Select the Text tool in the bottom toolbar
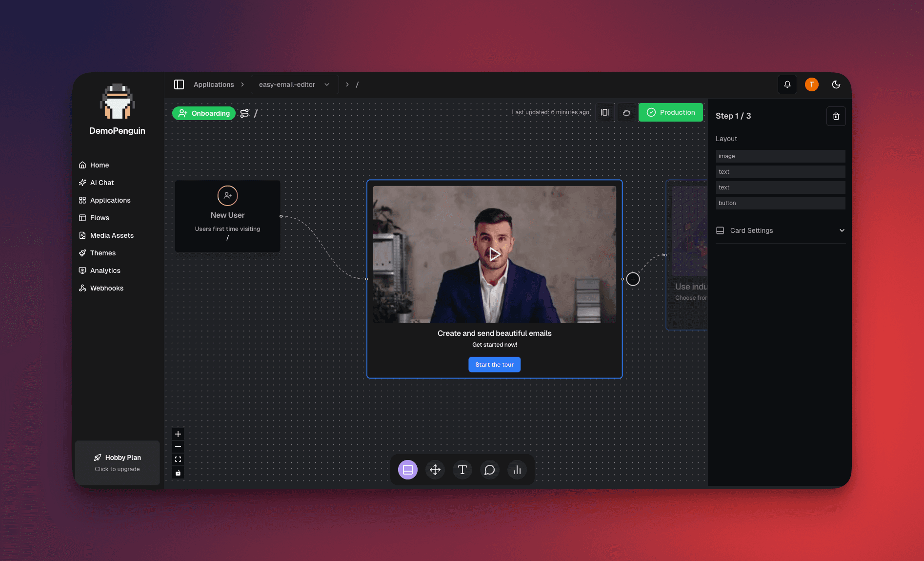 coord(462,470)
